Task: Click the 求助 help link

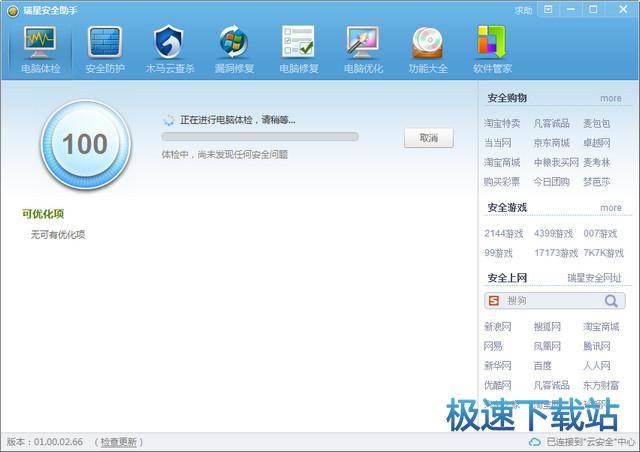Action: click(523, 11)
